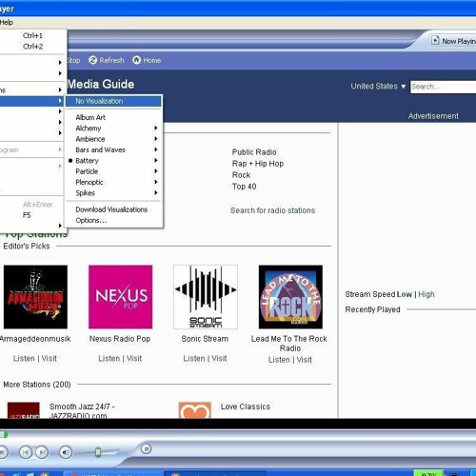
Task: Open the Spikes visualization submenu
Action: 114,193
